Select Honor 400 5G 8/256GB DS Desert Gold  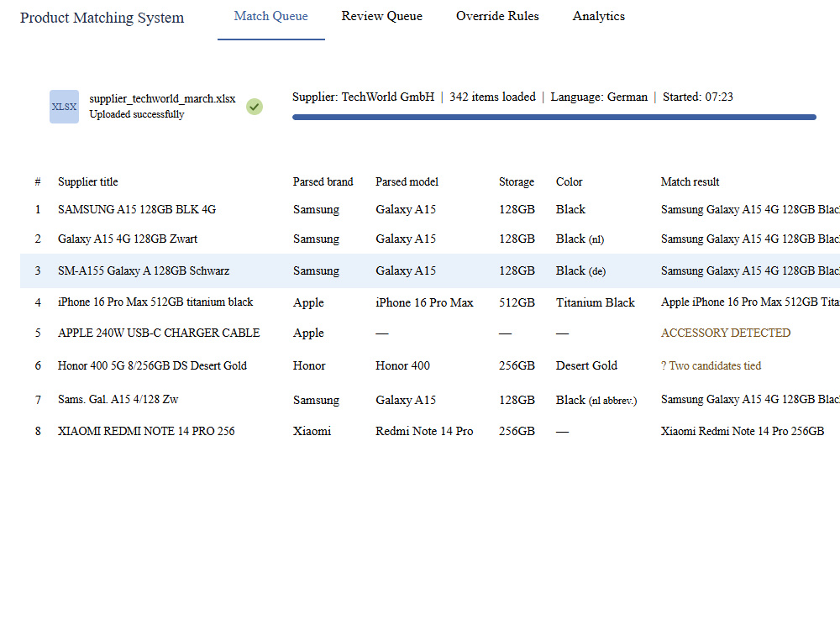pos(430,365)
